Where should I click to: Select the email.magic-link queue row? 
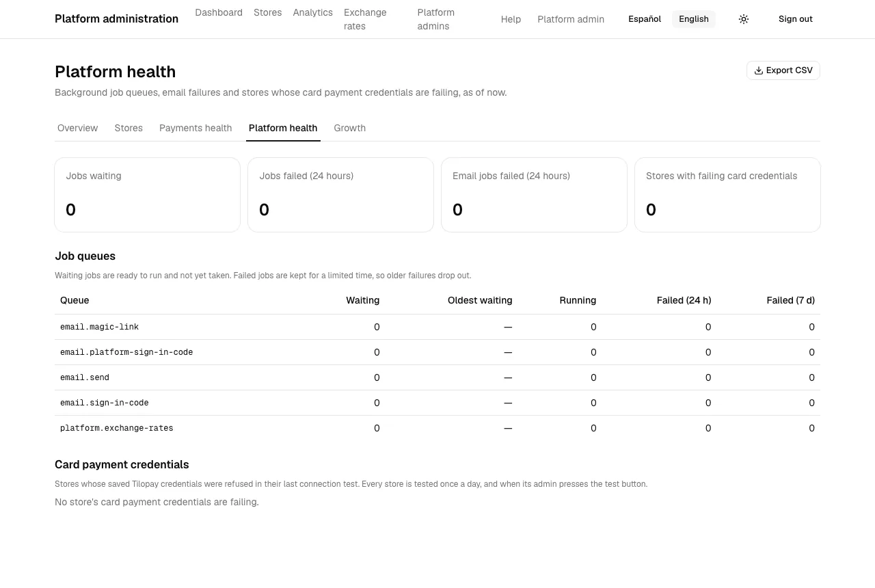click(437, 327)
